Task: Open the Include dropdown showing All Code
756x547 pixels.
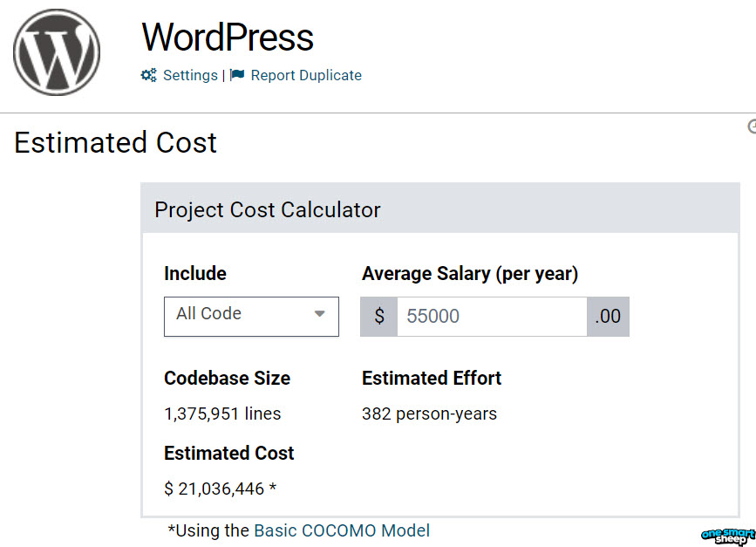Action: pos(251,316)
